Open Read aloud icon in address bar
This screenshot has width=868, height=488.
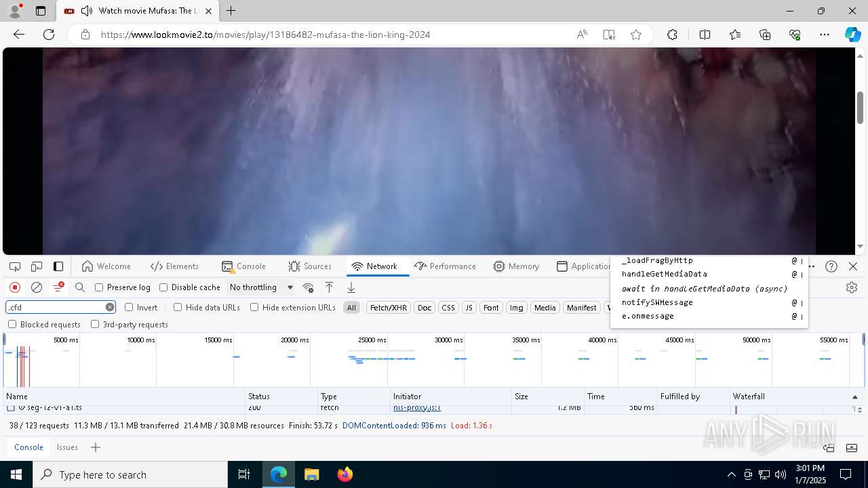(582, 35)
